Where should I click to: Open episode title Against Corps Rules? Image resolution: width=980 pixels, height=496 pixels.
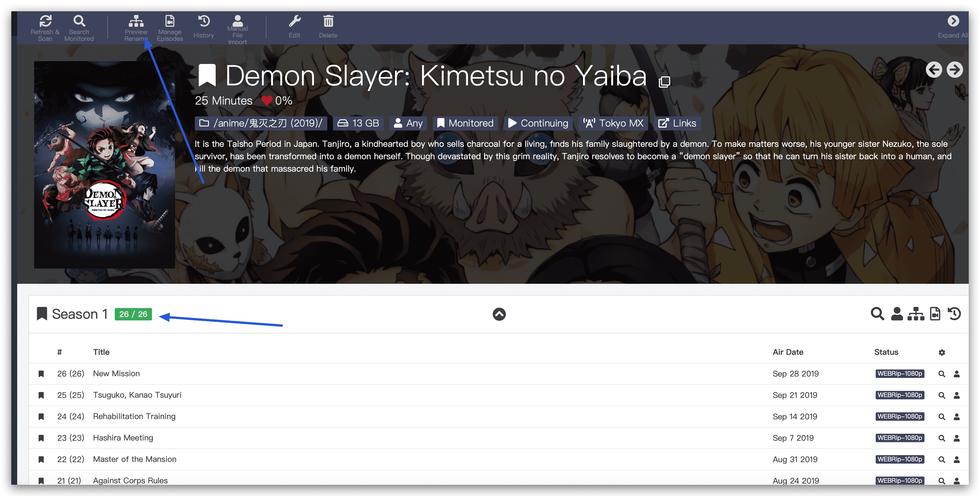(131, 480)
